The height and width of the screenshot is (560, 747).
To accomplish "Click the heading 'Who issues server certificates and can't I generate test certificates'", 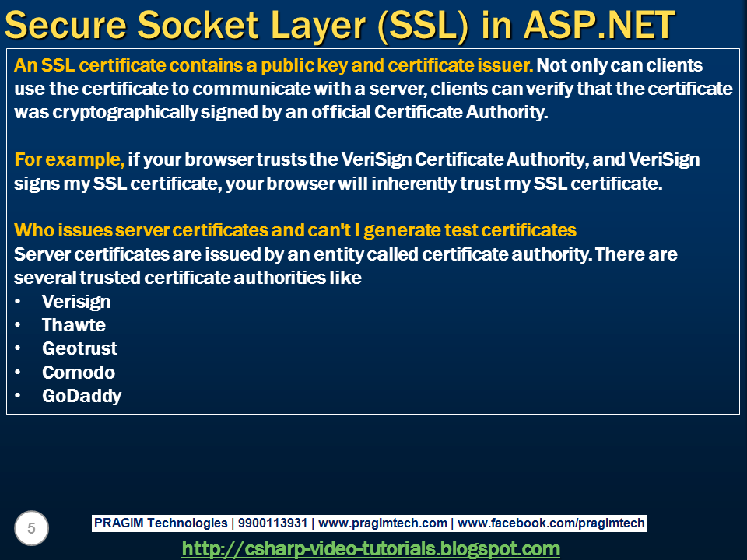I will point(295,230).
